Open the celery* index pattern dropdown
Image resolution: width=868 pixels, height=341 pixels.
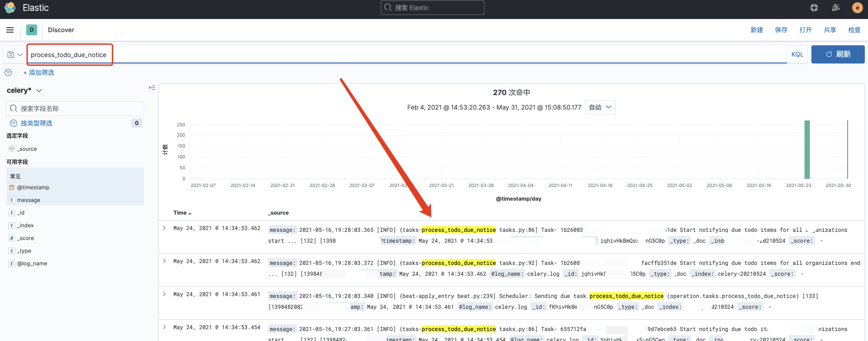24,91
